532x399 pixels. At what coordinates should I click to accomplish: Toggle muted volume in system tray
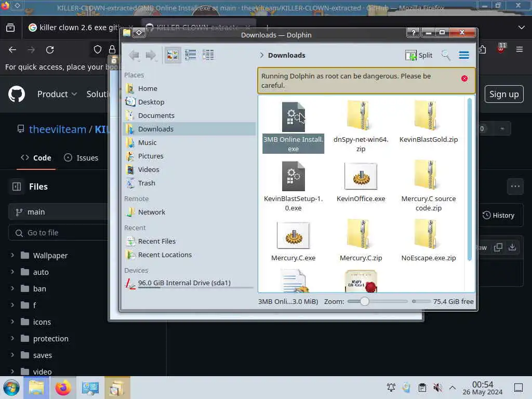click(x=437, y=388)
